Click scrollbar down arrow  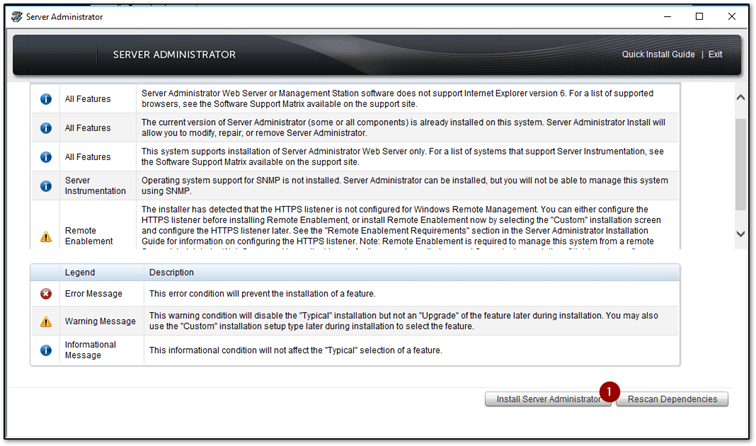pos(741,234)
